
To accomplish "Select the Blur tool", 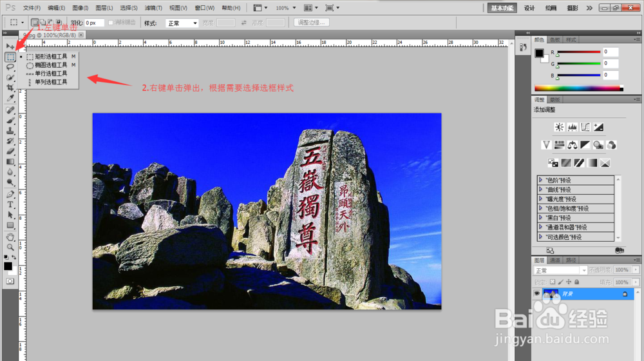I will coord(10,172).
